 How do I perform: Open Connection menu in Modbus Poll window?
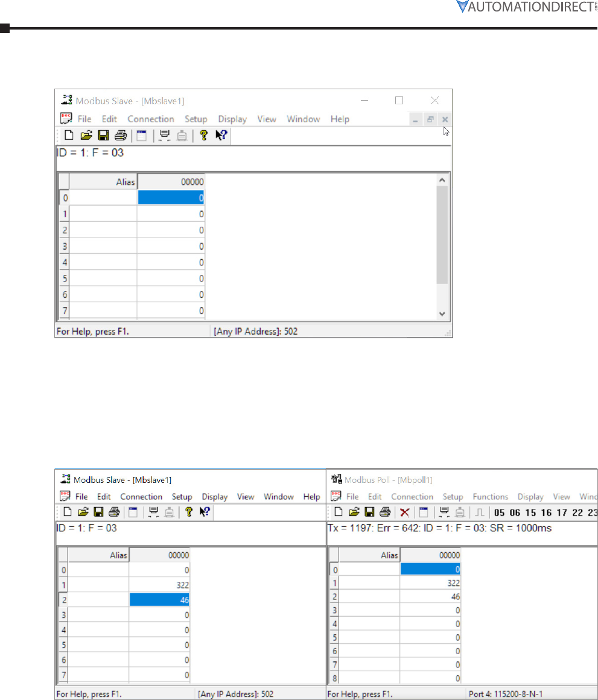[x=412, y=497]
